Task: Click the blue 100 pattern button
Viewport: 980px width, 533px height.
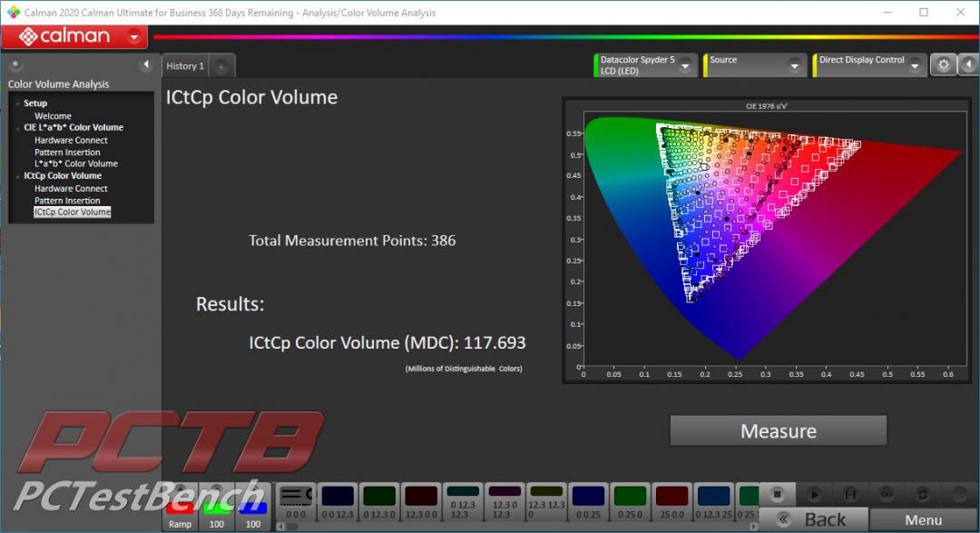Action: click(x=253, y=508)
